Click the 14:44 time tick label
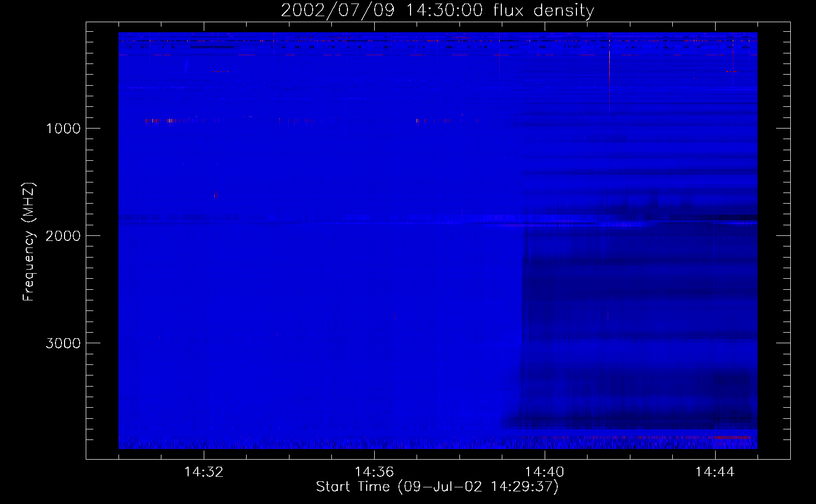816x504 pixels. tap(715, 472)
